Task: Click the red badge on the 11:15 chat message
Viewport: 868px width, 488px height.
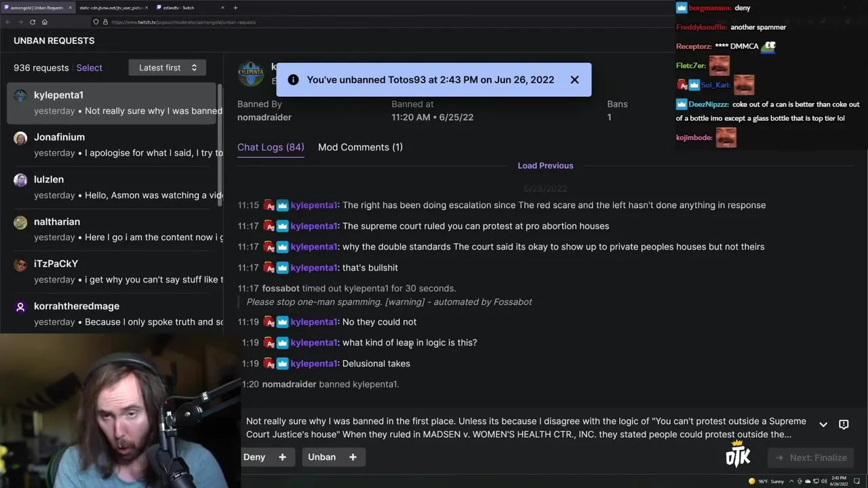Action: [269, 205]
